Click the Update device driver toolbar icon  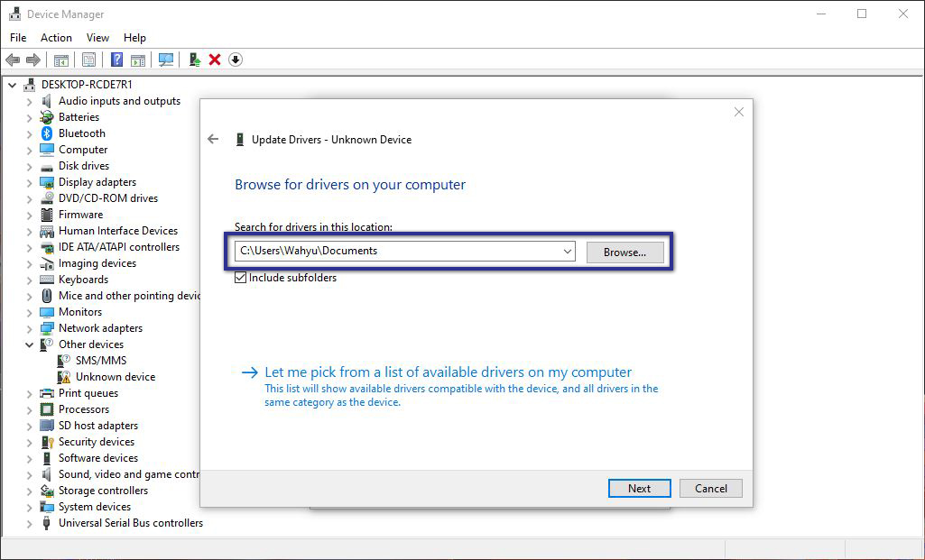tap(194, 60)
